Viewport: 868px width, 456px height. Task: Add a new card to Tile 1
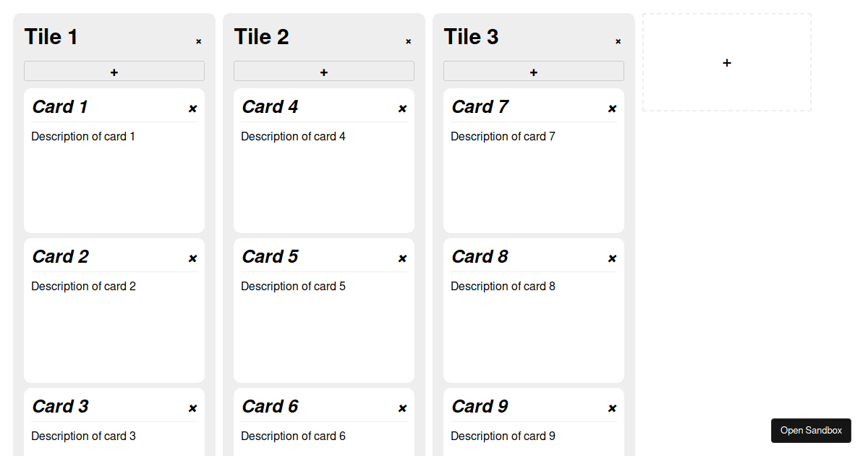[114, 71]
